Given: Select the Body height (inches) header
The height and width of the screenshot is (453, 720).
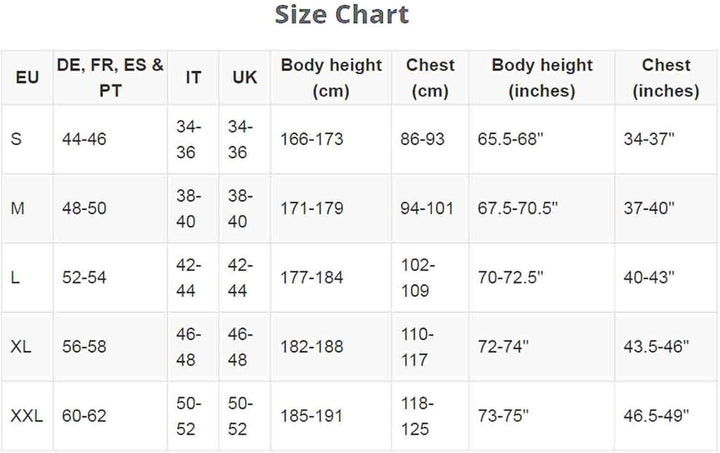Looking at the screenshot, I should pos(541,77).
